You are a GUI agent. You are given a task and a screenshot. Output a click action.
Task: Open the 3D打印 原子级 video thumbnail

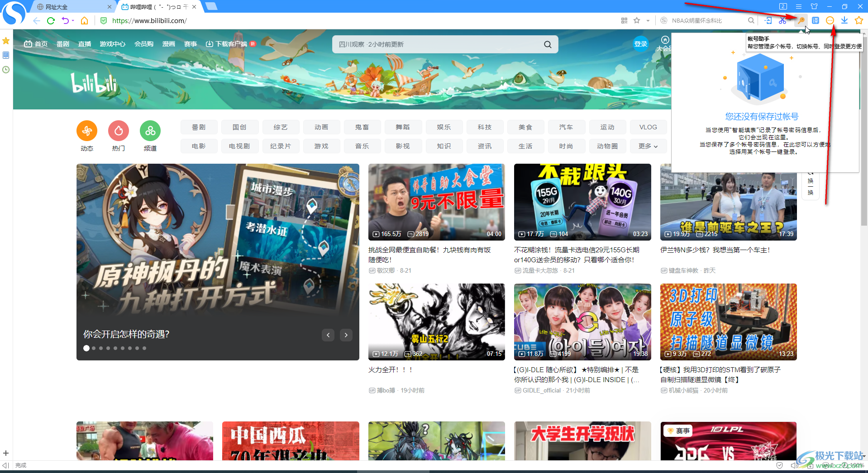pos(728,322)
